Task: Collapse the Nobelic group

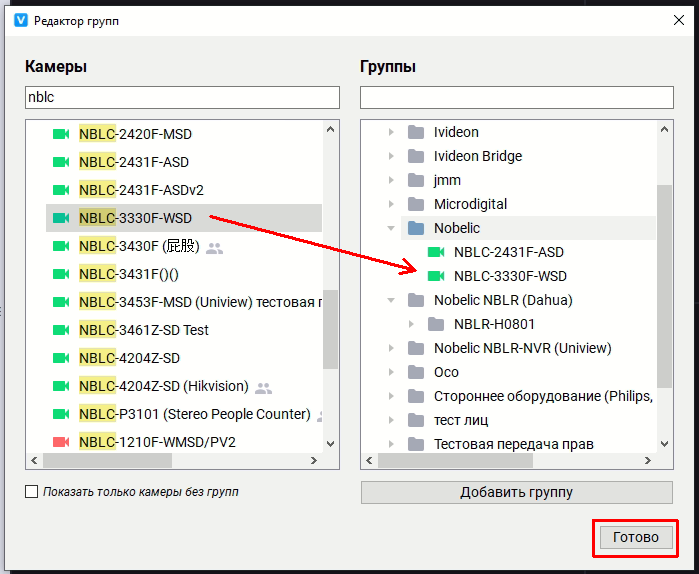Action: coord(391,228)
